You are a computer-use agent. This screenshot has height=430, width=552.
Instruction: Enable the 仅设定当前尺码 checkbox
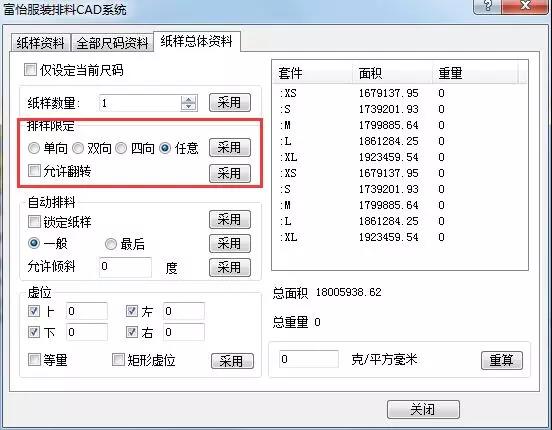[x=30, y=69]
